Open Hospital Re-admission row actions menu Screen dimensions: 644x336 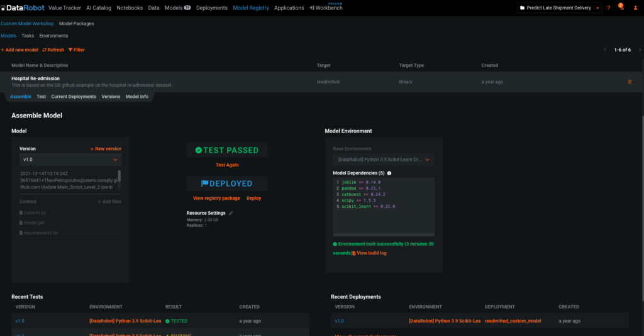point(630,82)
